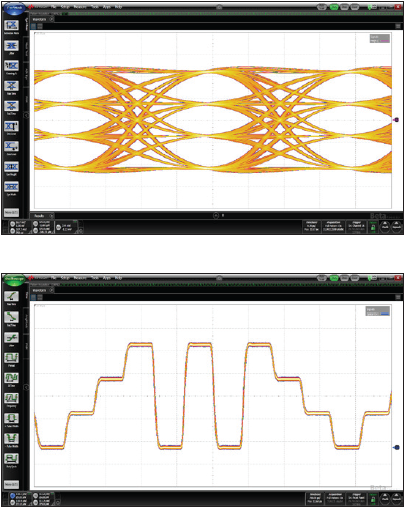Switch to Eye/Mask mode using blue oval button
404x508 pixels.
(14, 9)
